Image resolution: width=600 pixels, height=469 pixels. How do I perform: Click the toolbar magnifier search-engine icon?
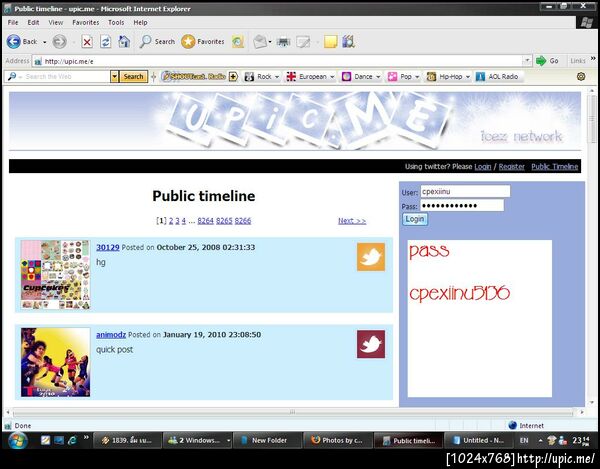point(11,77)
